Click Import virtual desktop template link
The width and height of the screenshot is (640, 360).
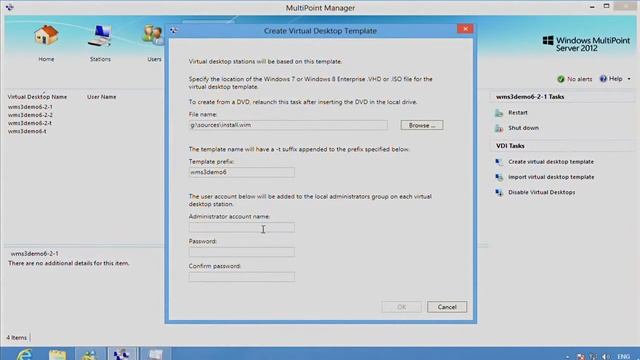coord(551,177)
